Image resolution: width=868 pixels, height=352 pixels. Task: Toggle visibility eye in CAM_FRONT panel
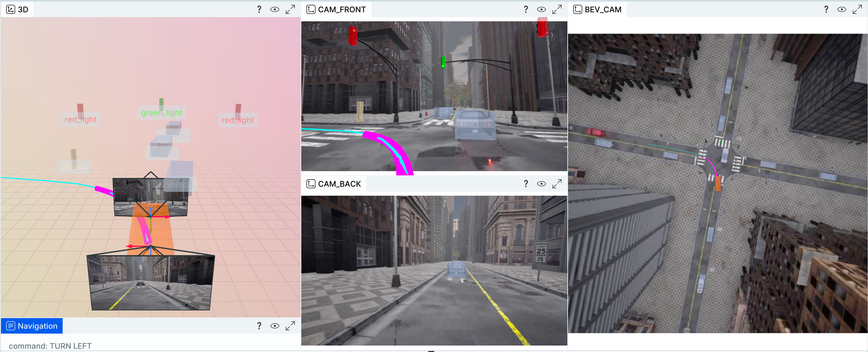[541, 9]
